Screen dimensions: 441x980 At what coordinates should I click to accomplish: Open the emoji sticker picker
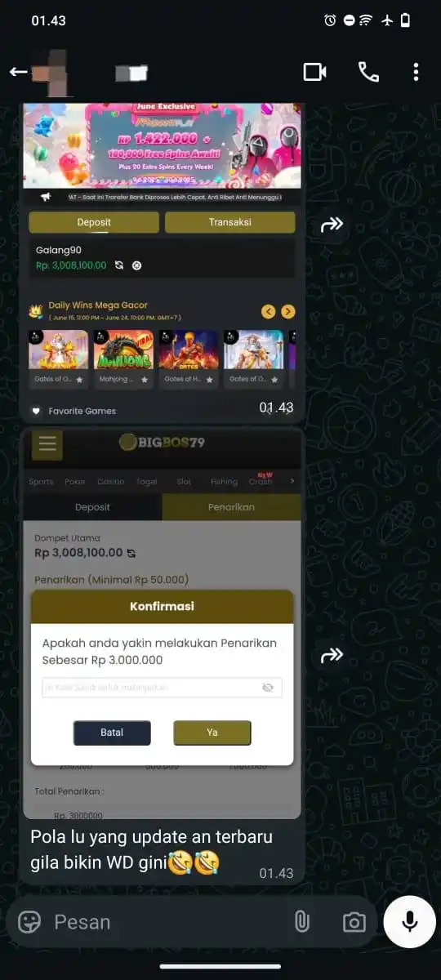(29, 922)
